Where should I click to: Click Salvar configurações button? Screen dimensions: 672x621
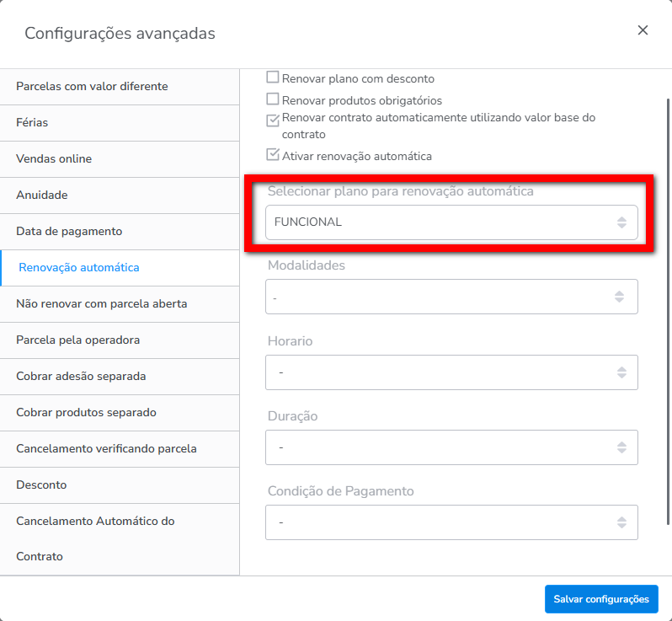601,599
